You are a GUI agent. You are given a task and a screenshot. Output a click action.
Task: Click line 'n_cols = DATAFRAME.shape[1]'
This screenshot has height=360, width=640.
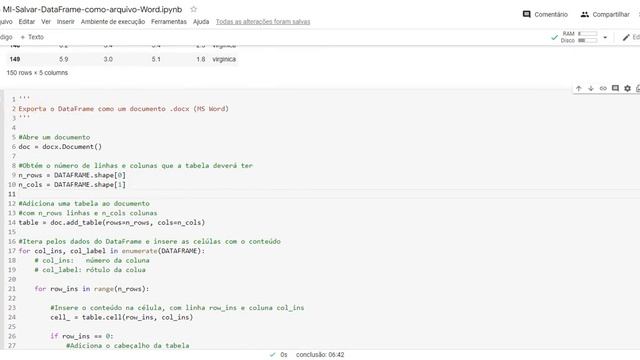[72, 184]
